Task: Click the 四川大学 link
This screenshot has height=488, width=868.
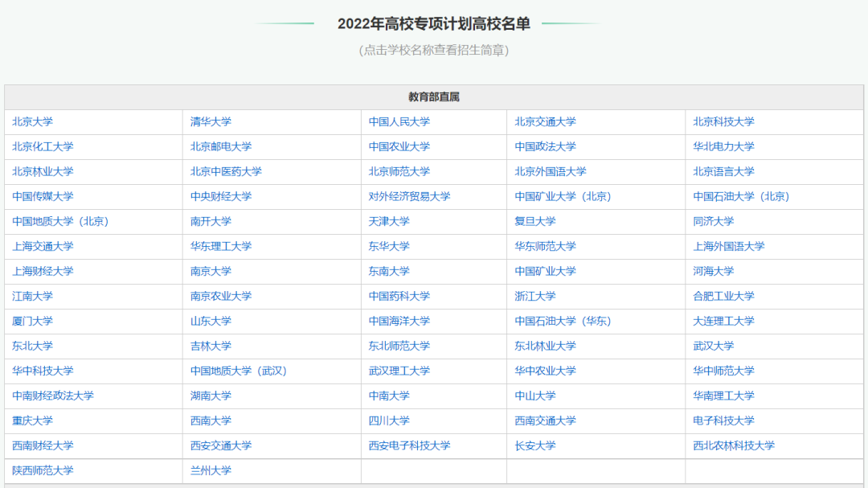Action: click(x=389, y=421)
